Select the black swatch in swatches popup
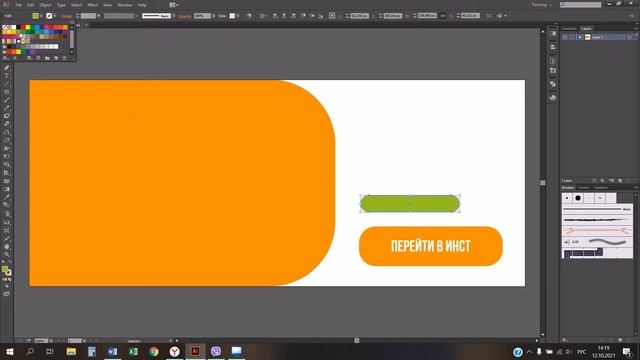This screenshot has height=360, width=640. [x=18, y=27]
